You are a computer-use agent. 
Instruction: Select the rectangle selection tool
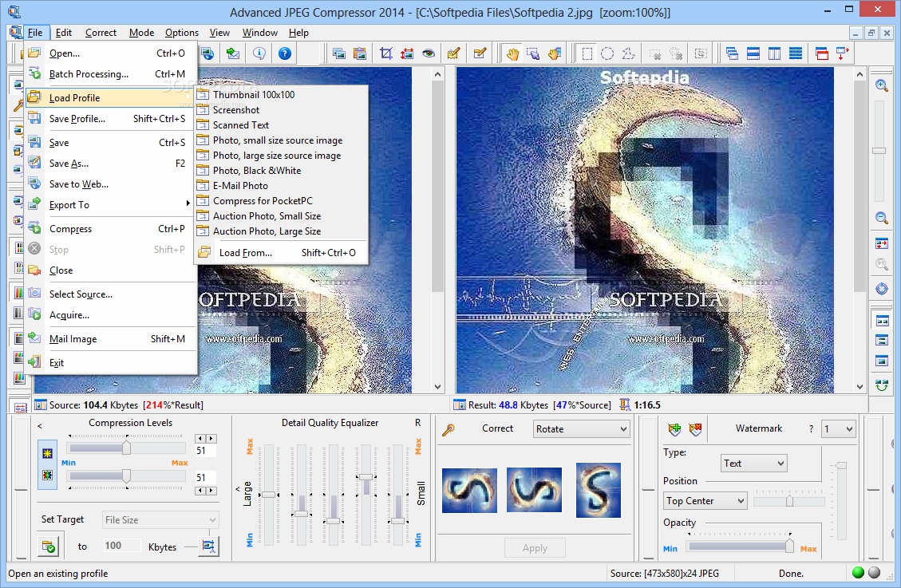pyautogui.click(x=587, y=54)
